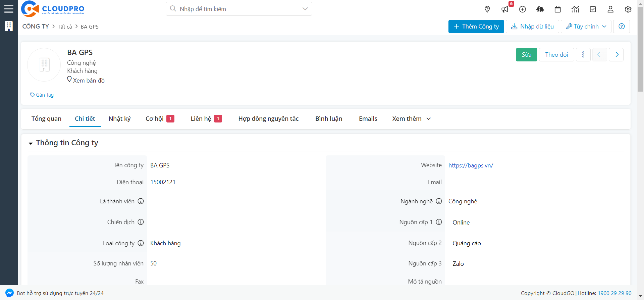The width and height of the screenshot is (644, 300).
Task: Click the quick create plus circle icon
Action: pyautogui.click(x=523, y=9)
